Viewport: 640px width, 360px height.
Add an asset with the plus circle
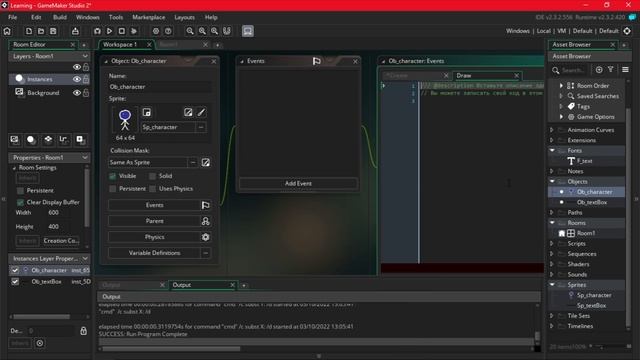599,70
